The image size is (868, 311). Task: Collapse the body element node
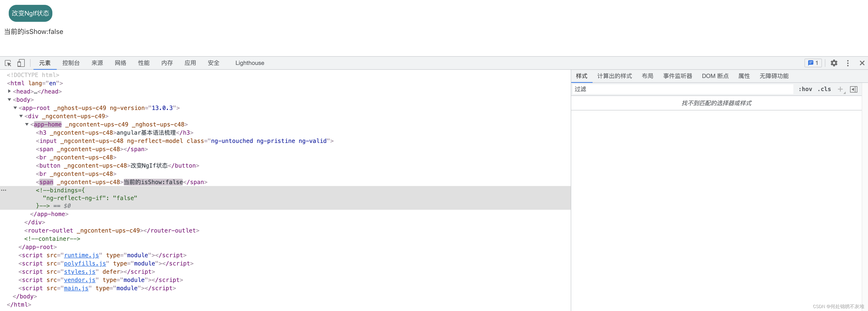coord(9,100)
